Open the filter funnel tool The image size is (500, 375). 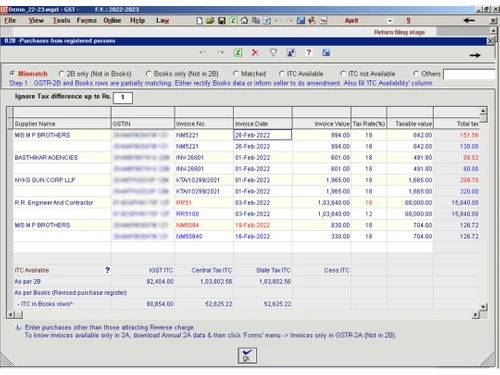273,53
